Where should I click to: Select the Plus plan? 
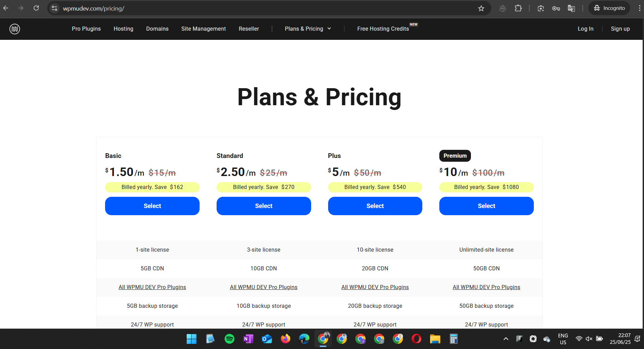pyautogui.click(x=375, y=206)
